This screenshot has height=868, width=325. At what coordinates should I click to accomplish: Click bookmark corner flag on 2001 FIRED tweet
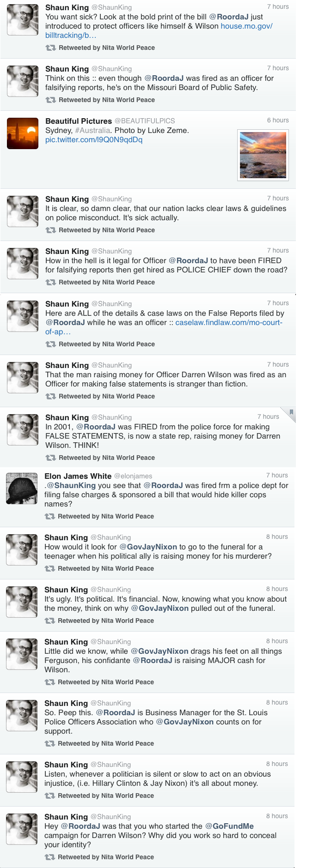click(291, 413)
